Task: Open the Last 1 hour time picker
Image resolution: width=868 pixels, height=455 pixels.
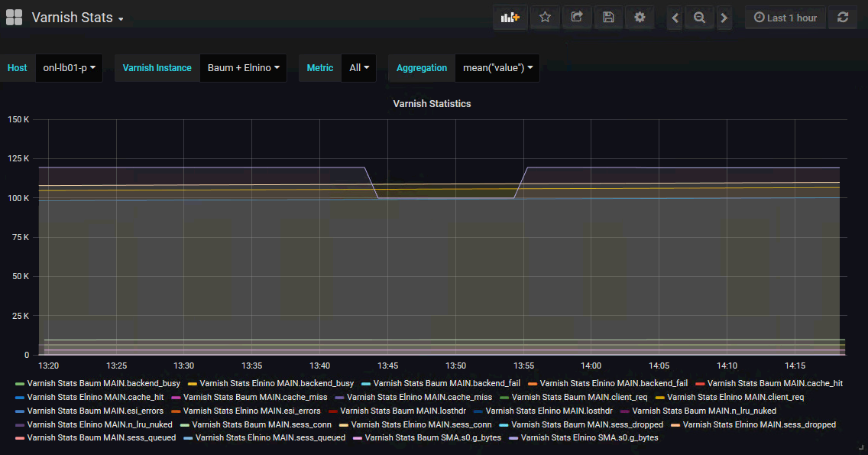Action: [x=785, y=18]
